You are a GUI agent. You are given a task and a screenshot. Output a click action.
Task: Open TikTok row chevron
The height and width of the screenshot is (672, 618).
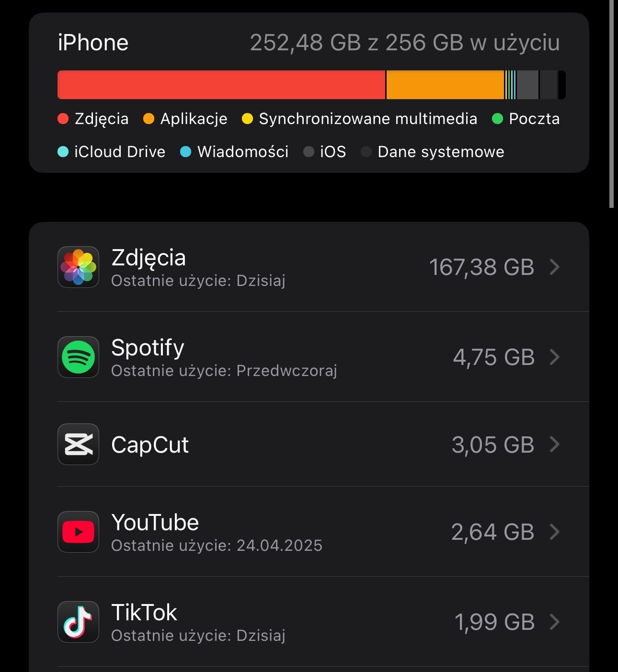coord(555,622)
